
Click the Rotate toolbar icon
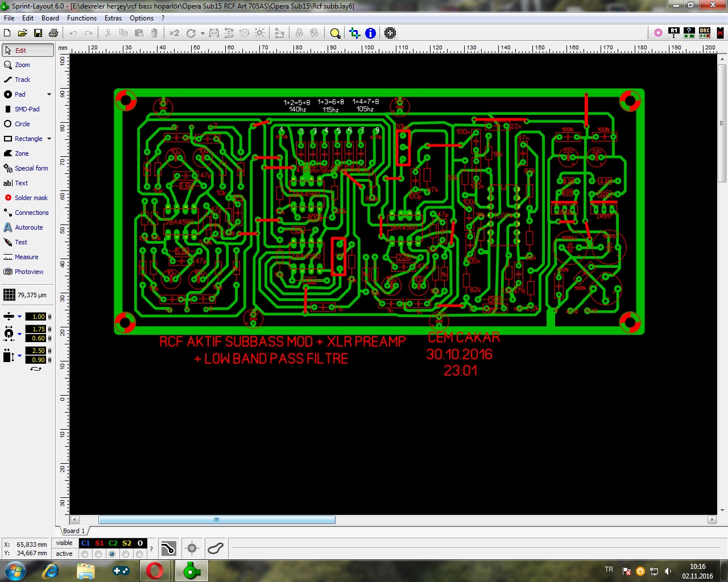[191, 33]
